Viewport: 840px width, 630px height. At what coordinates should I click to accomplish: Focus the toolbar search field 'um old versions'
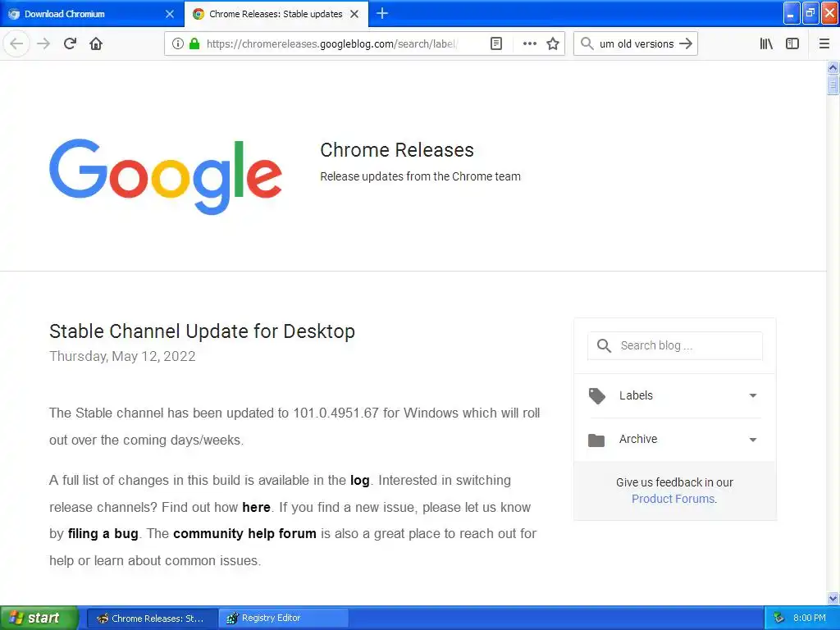[x=637, y=44]
